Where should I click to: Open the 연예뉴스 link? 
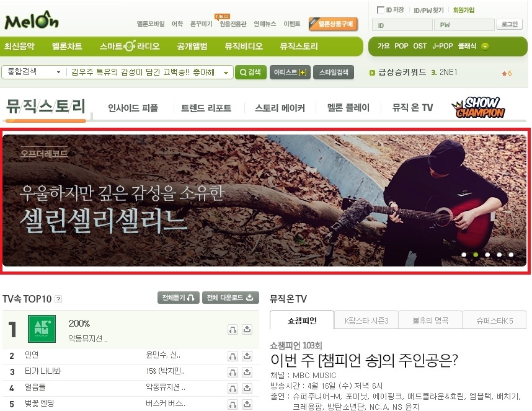point(265,24)
